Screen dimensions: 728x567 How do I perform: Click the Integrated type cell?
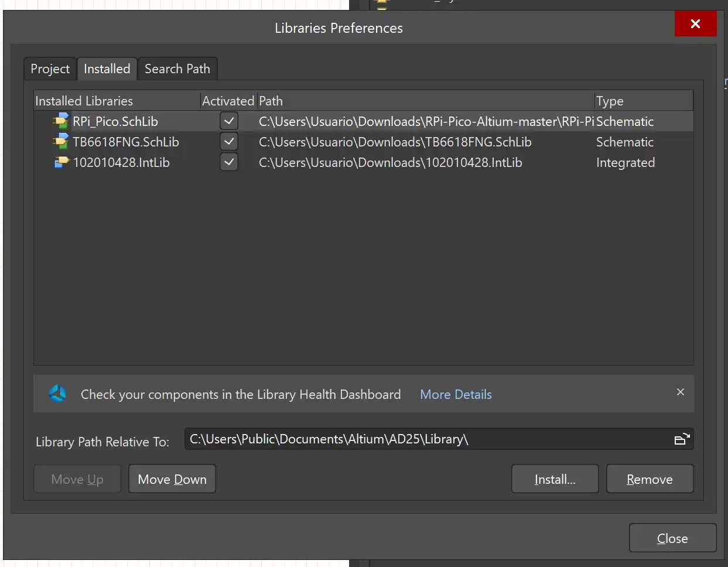coord(626,162)
